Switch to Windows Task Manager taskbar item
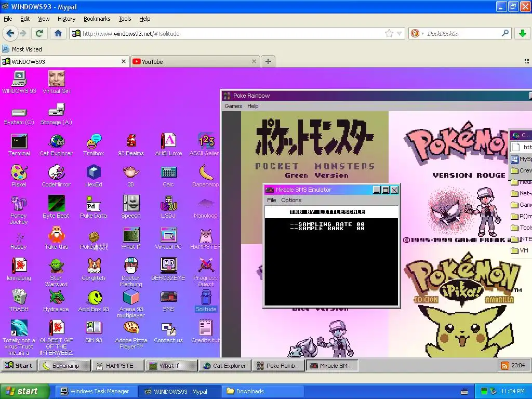The width and height of the screenshot is (532, 399). tap(95, 391)
